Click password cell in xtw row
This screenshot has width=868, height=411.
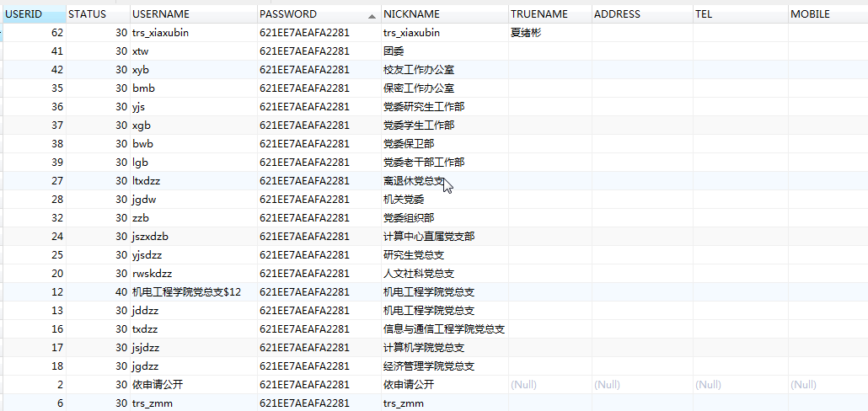pyautogui.click(x=319, y=51)
